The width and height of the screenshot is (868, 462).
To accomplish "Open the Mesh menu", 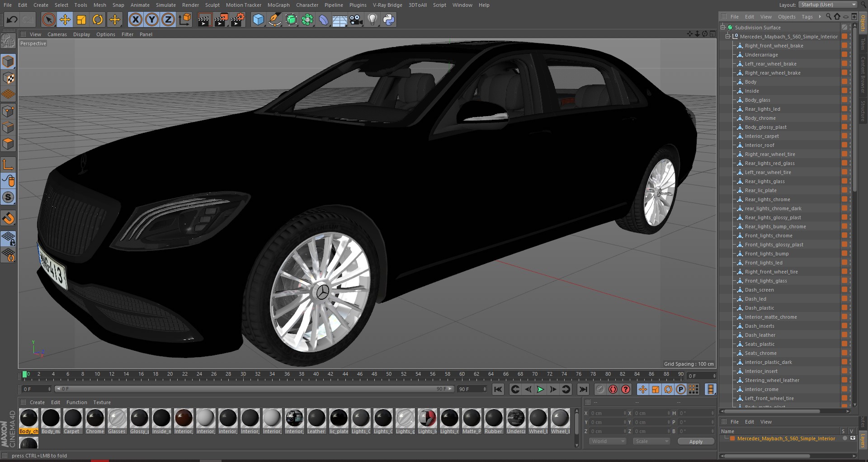I will 99,5.
